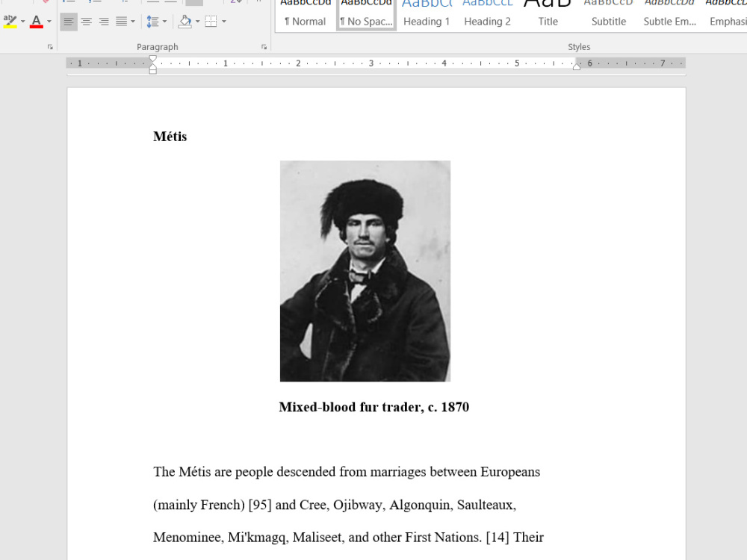Click the borders icon
This screenshot has height=560, width=747.
pos(211,22)
